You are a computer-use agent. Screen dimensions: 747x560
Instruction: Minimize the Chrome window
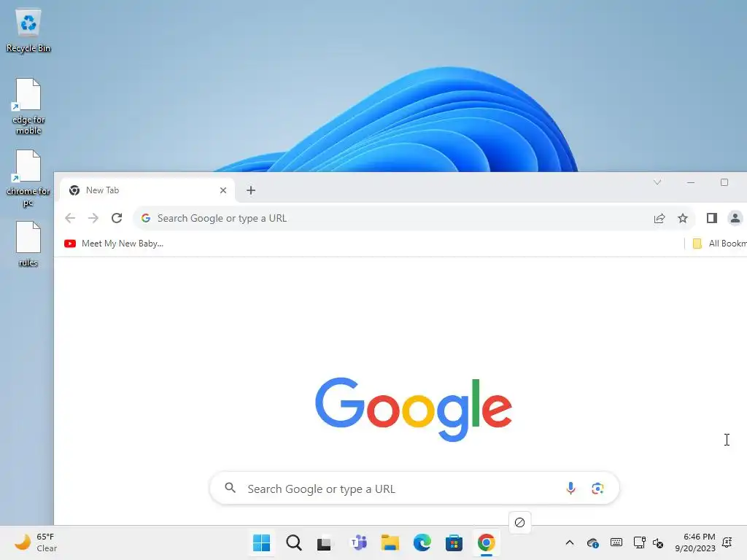[691, 182]
